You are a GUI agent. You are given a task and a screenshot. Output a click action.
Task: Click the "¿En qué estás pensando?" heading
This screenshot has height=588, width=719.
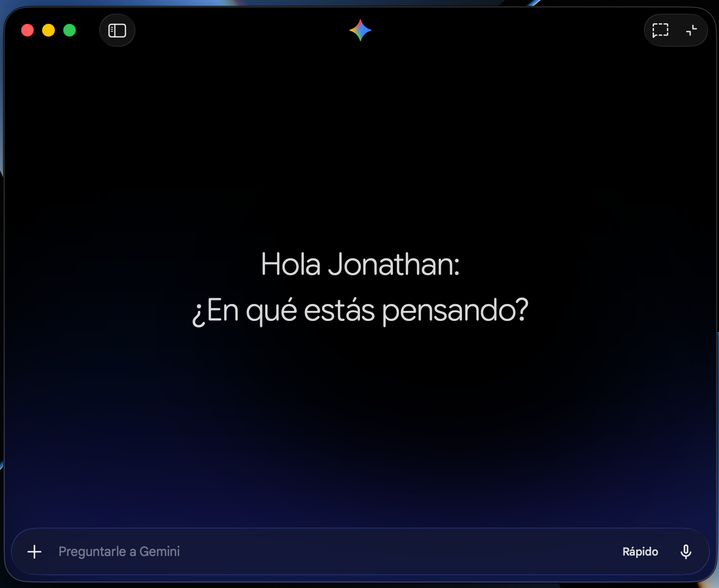360,311
